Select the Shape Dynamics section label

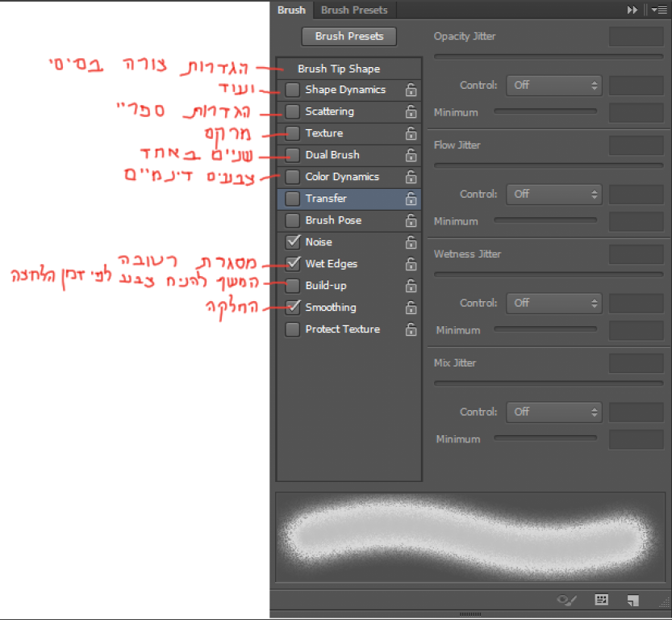(345, 90)
